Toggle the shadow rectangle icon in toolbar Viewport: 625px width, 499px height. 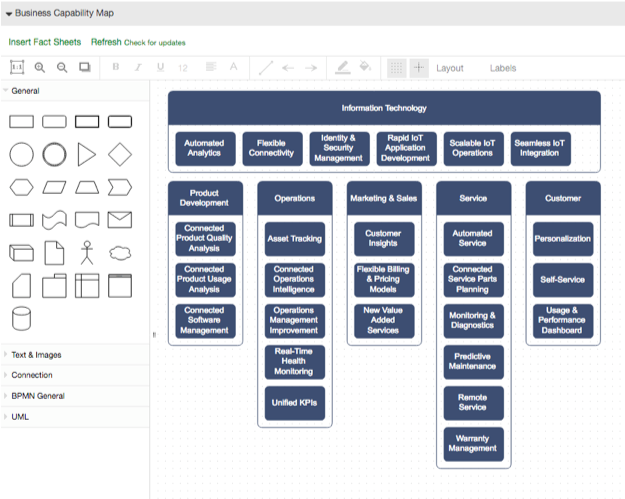[x=85, y=67]
